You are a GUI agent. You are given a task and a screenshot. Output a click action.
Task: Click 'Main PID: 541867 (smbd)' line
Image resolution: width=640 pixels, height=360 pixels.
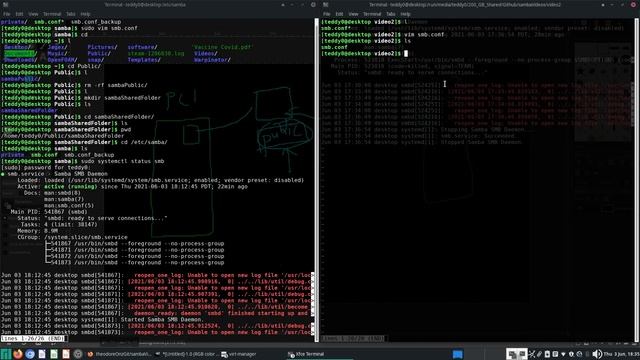tap(49, 212)
